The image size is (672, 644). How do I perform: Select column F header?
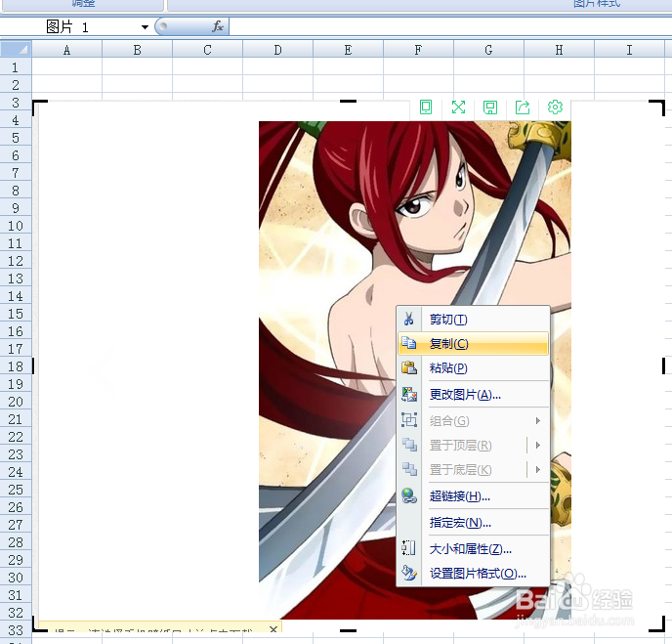click(418, 50)
